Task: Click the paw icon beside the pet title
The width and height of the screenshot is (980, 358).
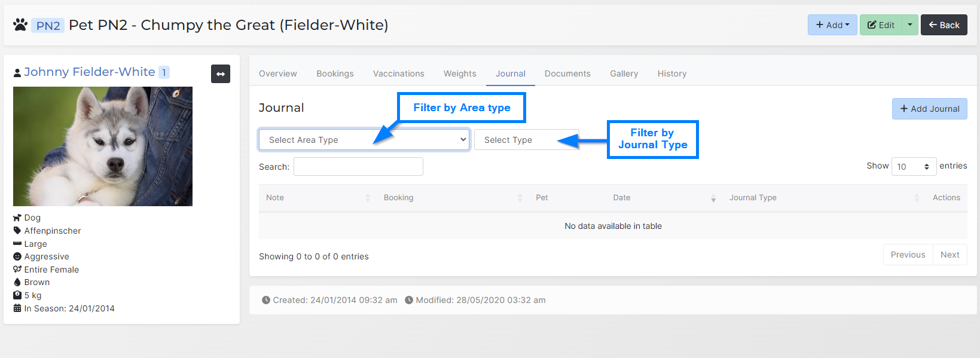Action: tap(20, 25)
